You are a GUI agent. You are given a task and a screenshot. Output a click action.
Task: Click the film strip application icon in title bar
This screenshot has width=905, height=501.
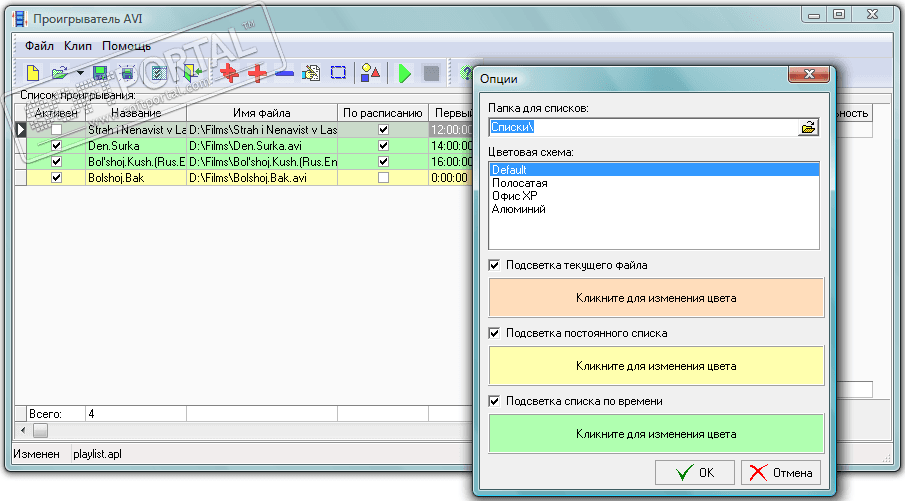20,18
